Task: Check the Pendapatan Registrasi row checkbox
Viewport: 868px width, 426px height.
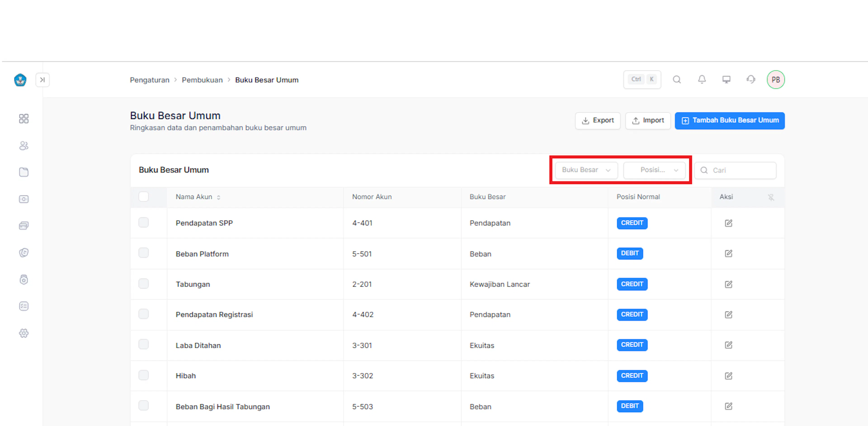Action: [x=144, y=314]
